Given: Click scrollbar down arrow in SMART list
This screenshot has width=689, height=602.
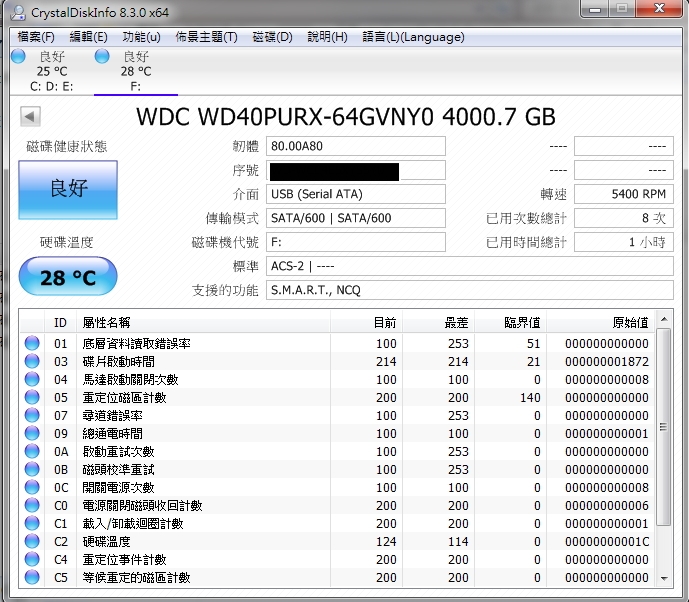Looking at the screenshot, I should (664, 578).
